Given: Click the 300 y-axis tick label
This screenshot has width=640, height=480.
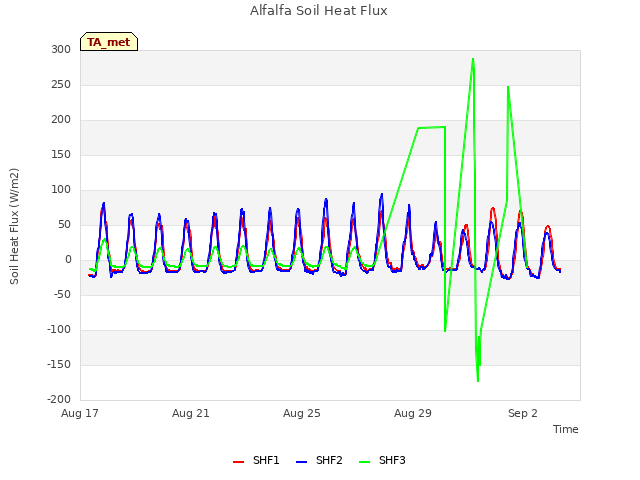Looking at the screenshot, I should pyautogui.click(x=61, y=49).
